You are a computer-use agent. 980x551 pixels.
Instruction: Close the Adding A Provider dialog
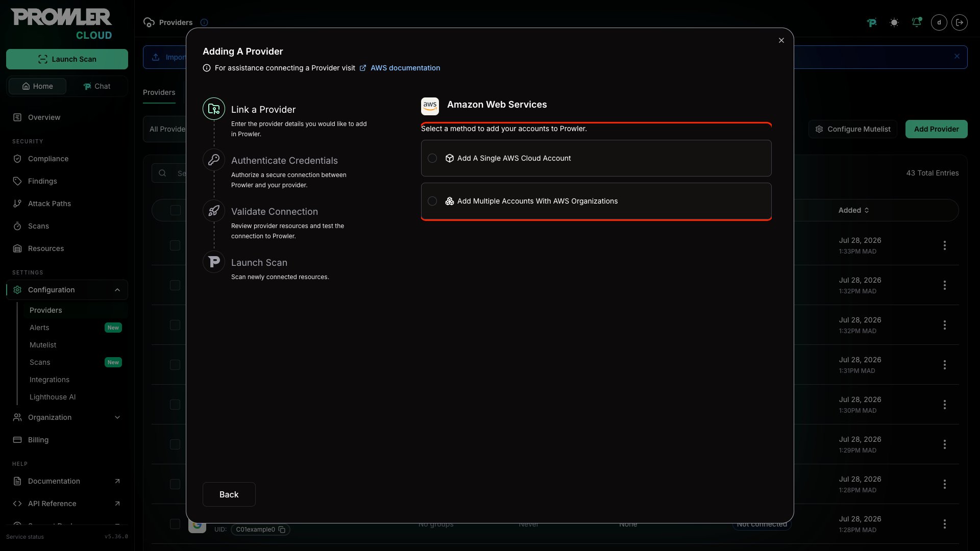tap(781, 40)
